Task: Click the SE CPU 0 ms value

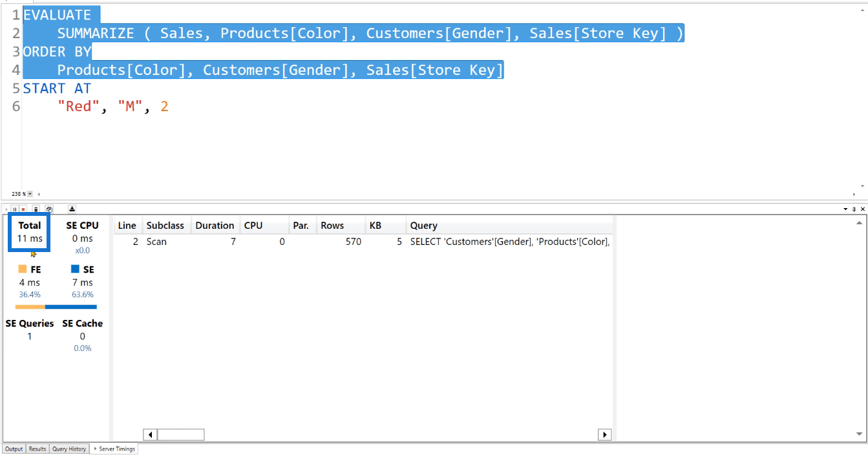Action: point(82,238)
